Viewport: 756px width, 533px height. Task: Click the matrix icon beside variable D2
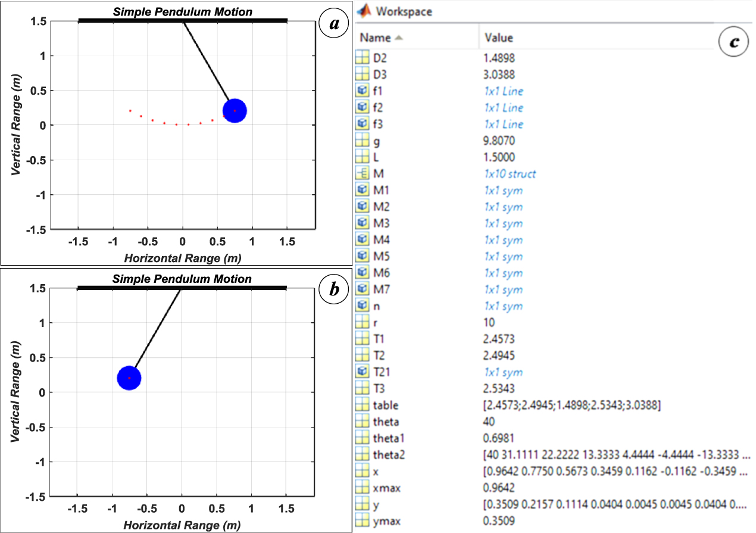361,59
